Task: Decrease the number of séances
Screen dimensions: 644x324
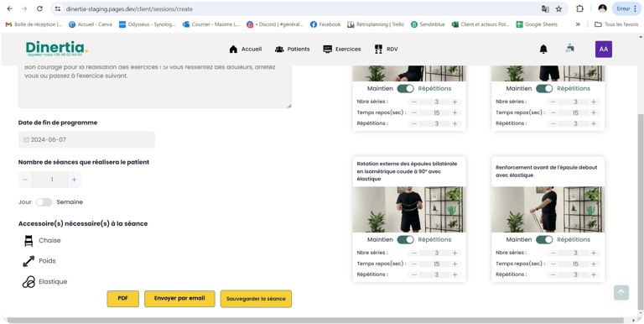Action: [25, 180]
